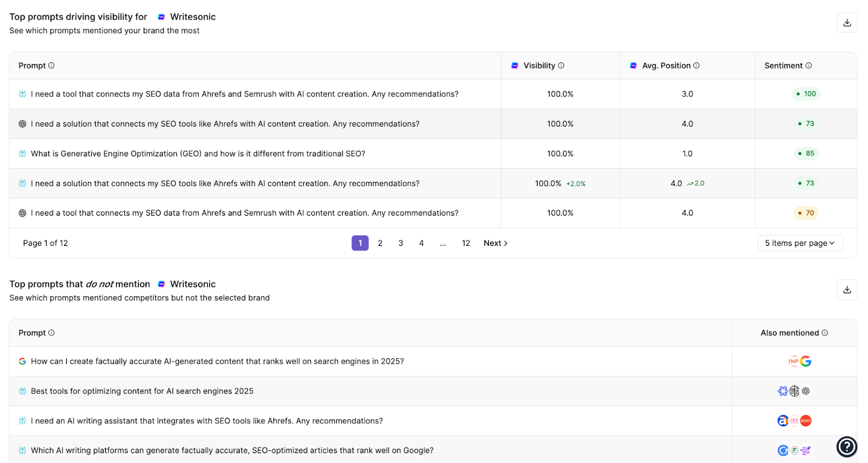Select current page 1 button
Screen dimensions: 868x463
[360, 243]
